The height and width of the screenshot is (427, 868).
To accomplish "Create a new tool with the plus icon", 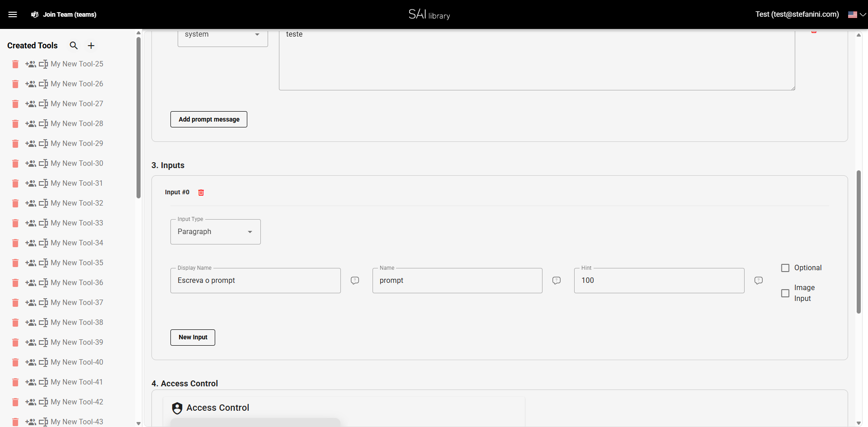I will tap(91, 45).
